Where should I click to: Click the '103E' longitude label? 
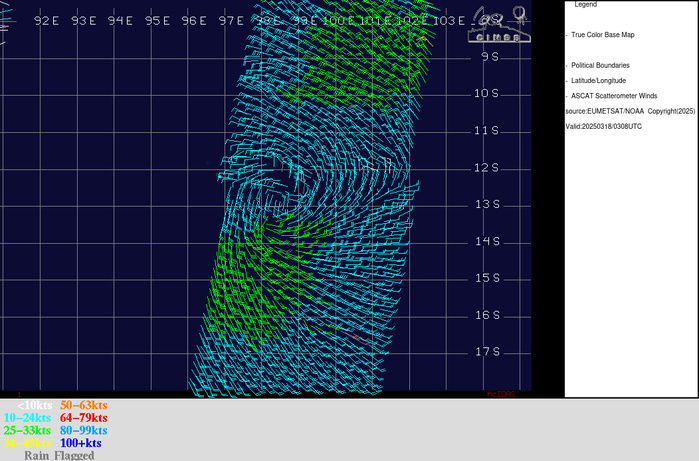point(449,21)
